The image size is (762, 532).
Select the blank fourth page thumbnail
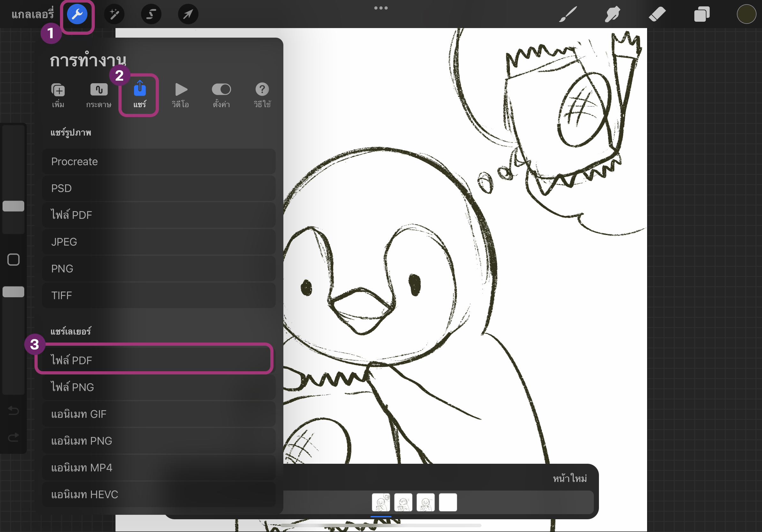tap(448, 502)
